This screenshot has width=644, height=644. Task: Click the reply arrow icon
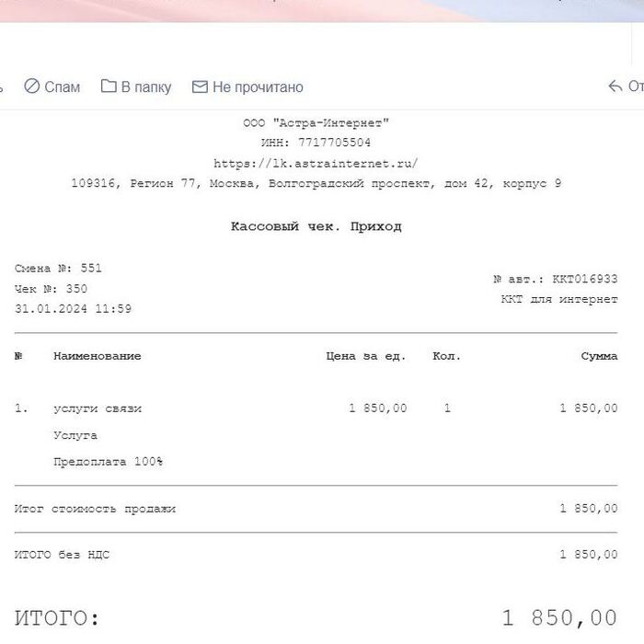point(615,86)
